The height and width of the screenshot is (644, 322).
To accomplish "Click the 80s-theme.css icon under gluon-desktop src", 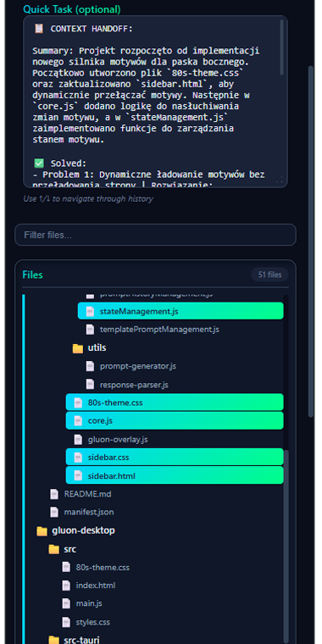I will click(x=66, y=567).
